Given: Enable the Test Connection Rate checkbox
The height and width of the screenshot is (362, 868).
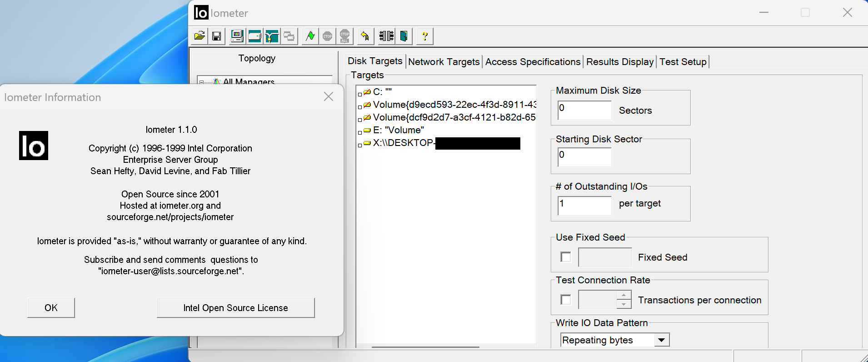Looking at the screenshot, I should (x=566, y=300).
